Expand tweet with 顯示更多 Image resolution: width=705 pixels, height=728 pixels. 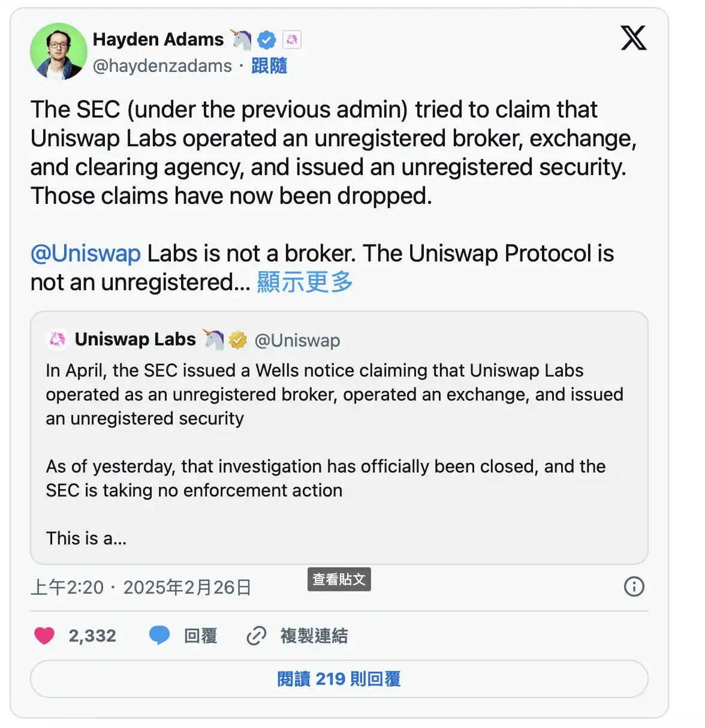pos(305,282)
